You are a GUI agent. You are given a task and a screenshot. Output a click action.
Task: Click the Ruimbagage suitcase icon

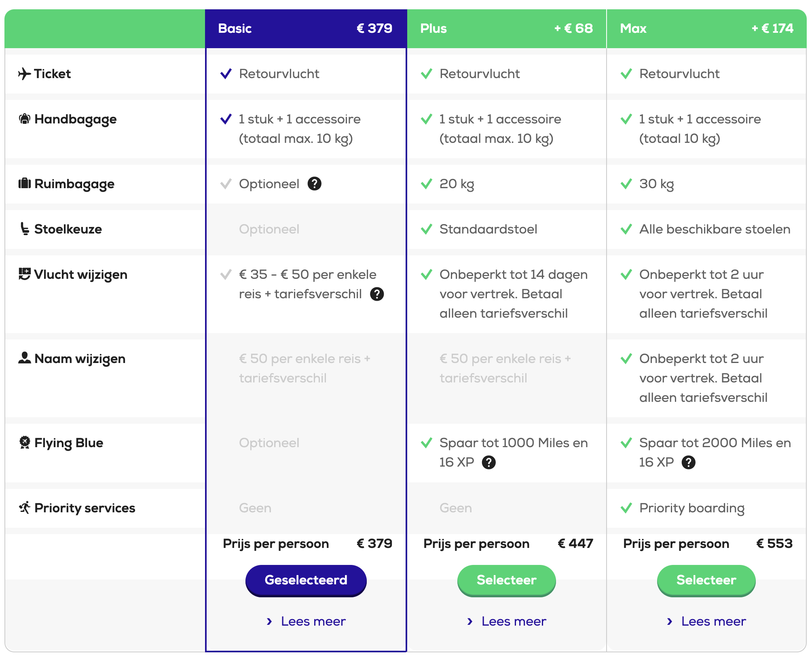click(25, 184)
